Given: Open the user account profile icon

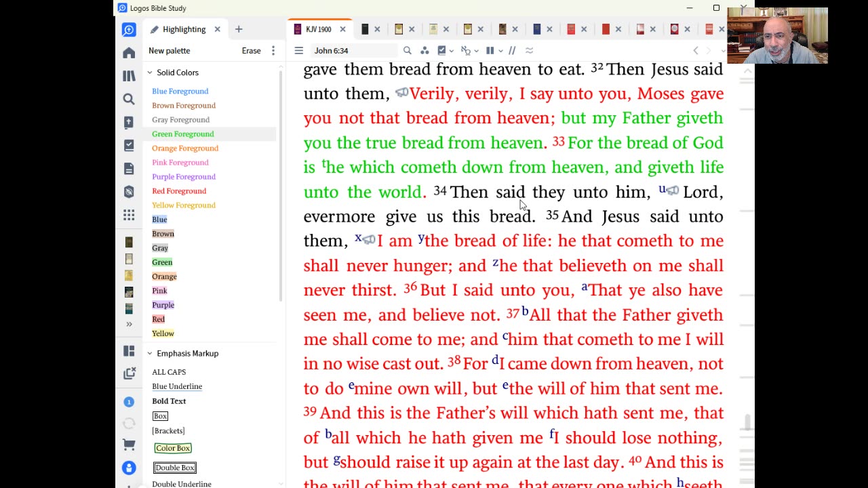Looking at the screenshot, I should point(129,468).
